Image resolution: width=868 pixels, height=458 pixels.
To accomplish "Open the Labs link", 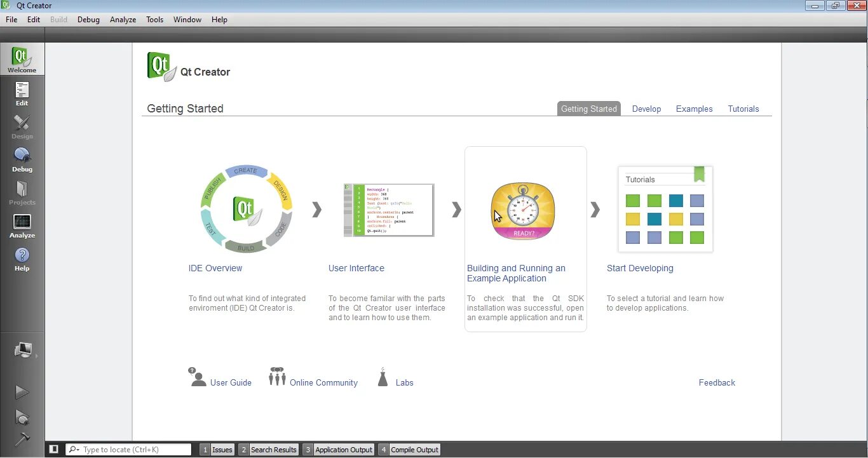I will click(404, 382).
